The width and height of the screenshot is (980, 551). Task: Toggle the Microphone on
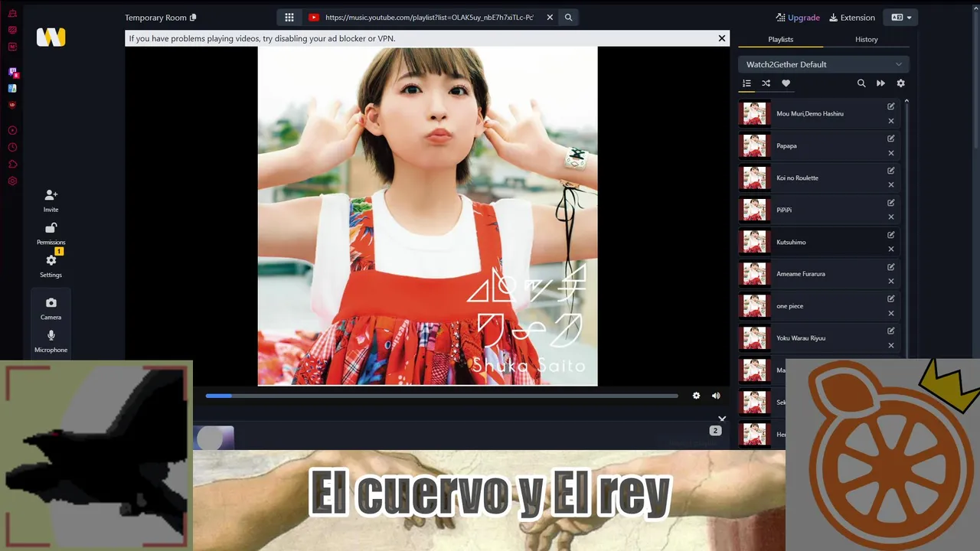tap(51, 341)
